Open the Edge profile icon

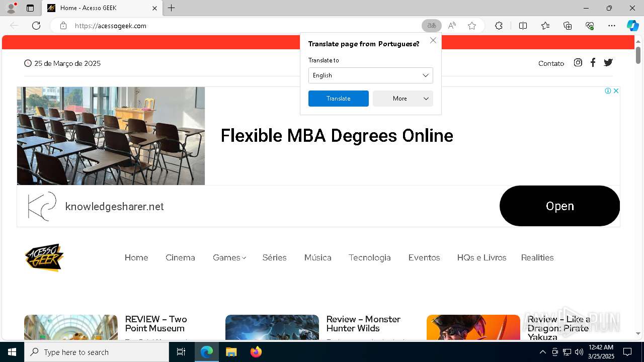pos(11,8)
